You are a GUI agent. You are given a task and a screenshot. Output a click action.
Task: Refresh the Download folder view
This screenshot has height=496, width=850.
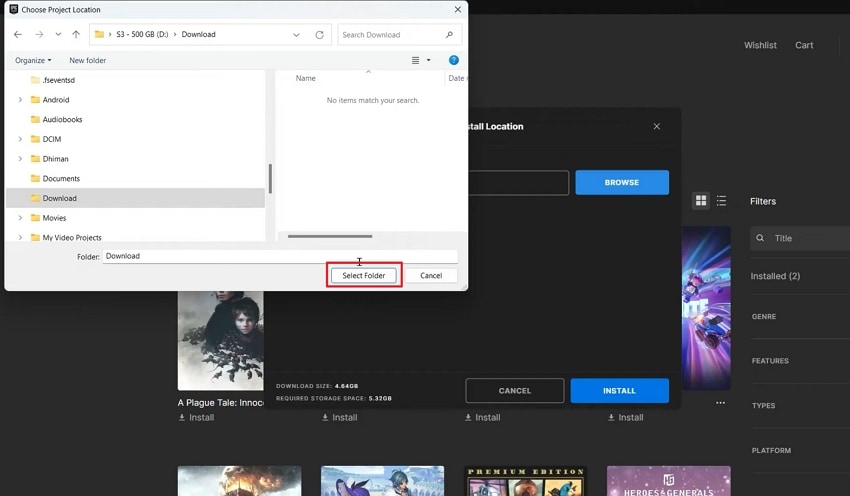coord(319,35)
